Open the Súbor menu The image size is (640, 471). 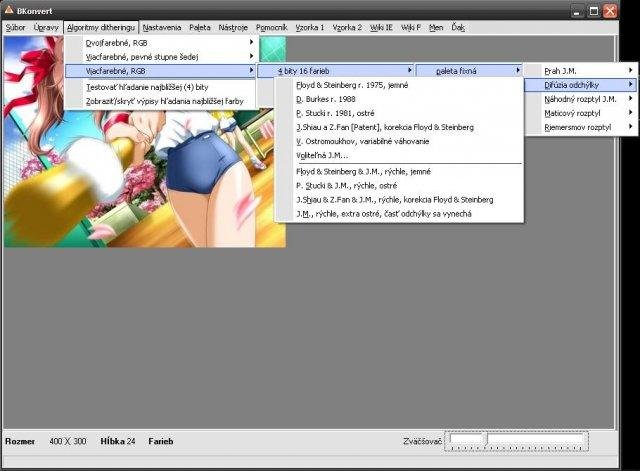coord(16,27)
